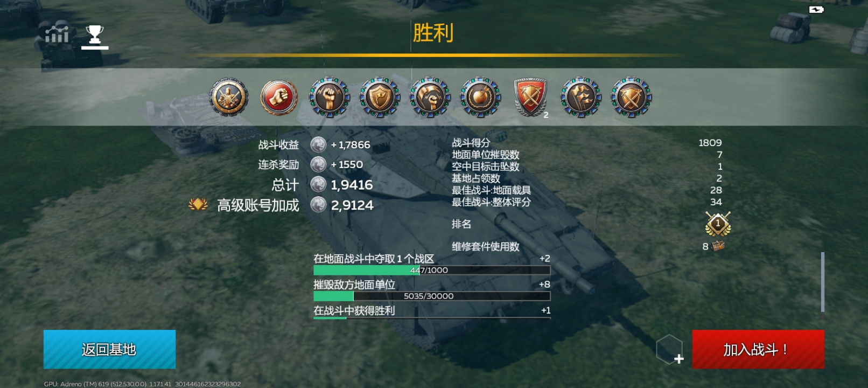Viewport: 868px width, 388px height.
Task: Click 返回基地 to return to base
Action: (x=109, y=349)
